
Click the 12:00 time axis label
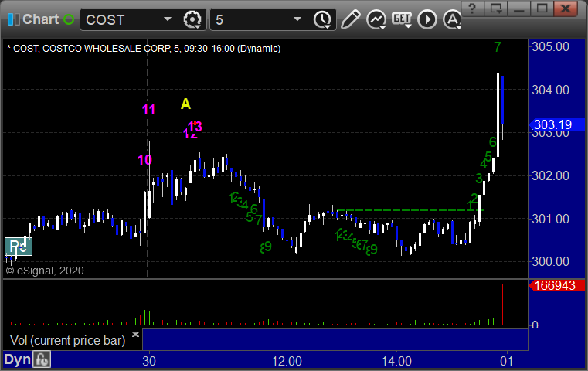[x=287, y=361]
